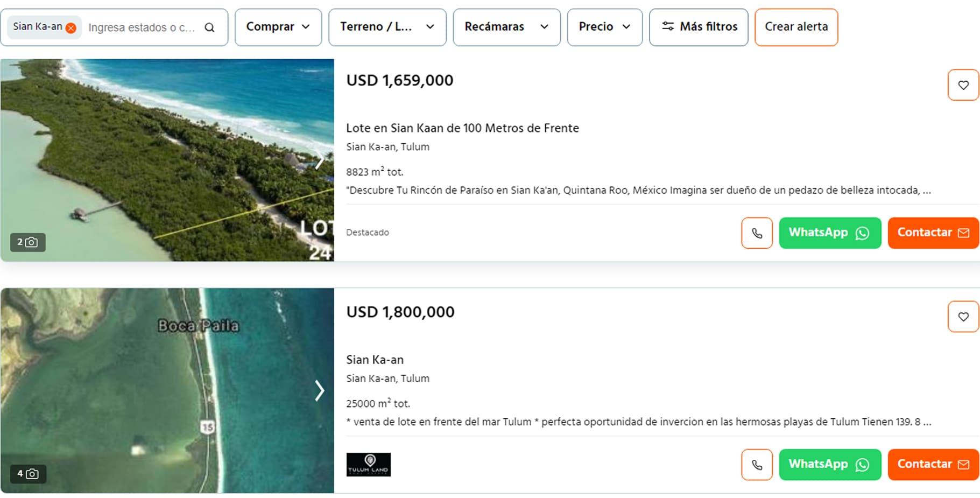This screenshot has height=498, width=980.
Task: Click the search magnifier icon
Action: click(x=209, y=27)
